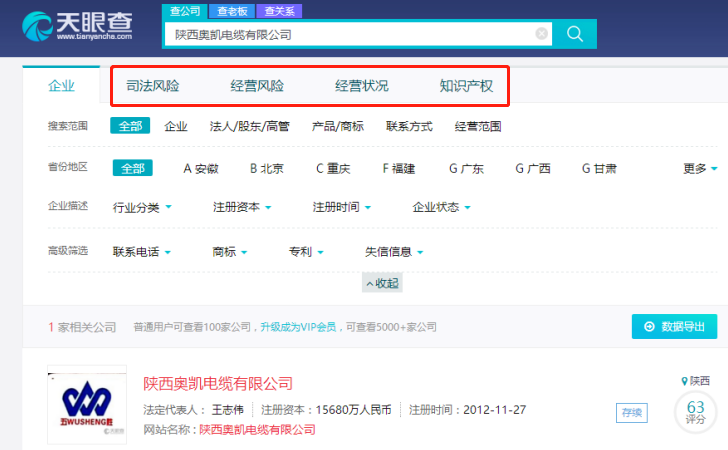Open the 企业状态 dropdown
Viewport: 728px width, 450px height.
(442, 207)
